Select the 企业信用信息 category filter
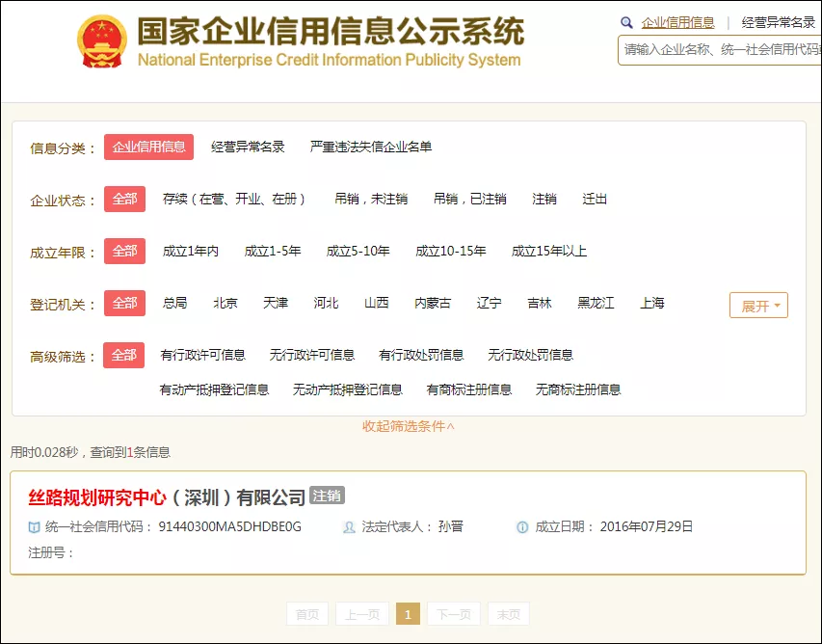This screenshot has width=822, height=644. pyautogui.click(x=148, y=147)
